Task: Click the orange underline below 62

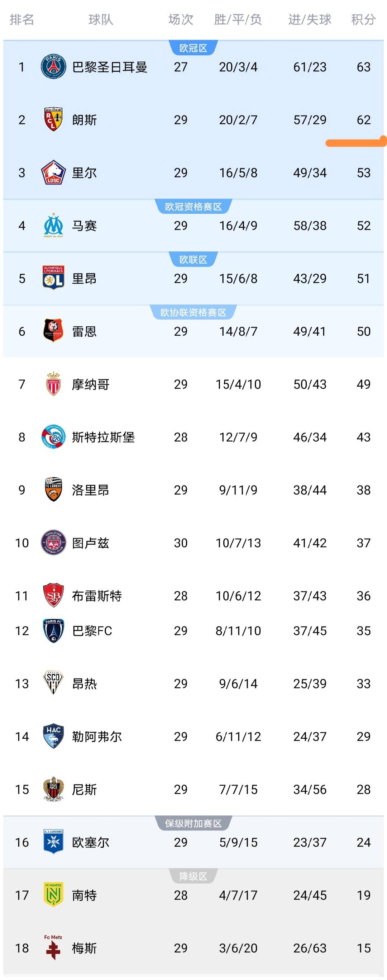Action: 356,143
